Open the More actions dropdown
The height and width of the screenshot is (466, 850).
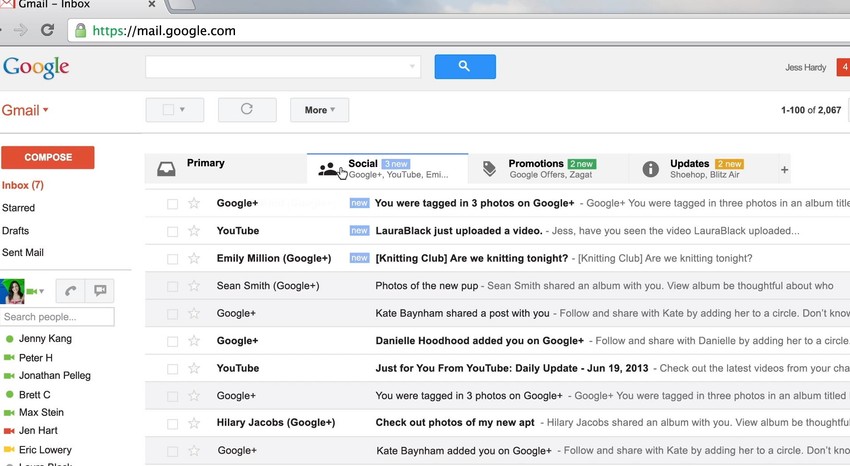click(x=320, y=110)
